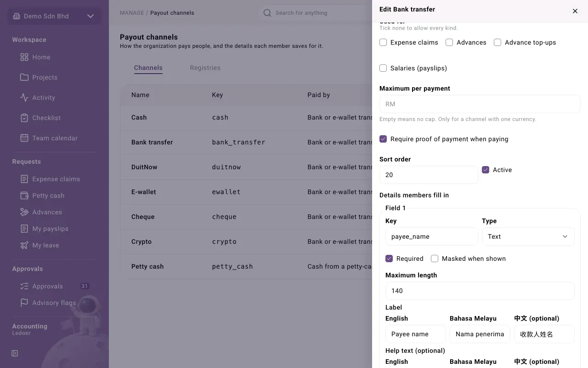588x368 pixels.
Task: Open the My leave plane icon
Action: pos(24,245)
